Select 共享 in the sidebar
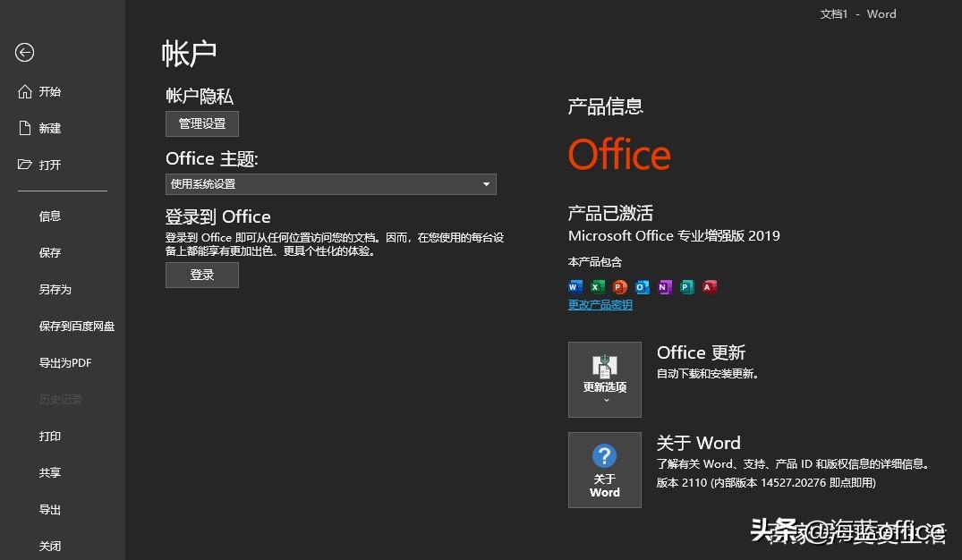The height and width of the screenshot is (560, 962). pyautogui.click(x=50, y=473)
